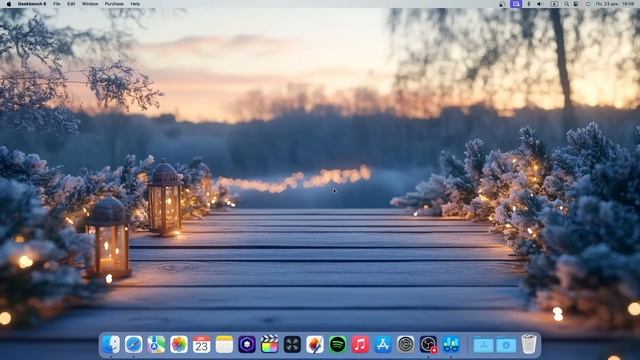The width and height of the screenshot is (640, 360).
Task: Open the Music app in the dock
Action: pos(360,344)
